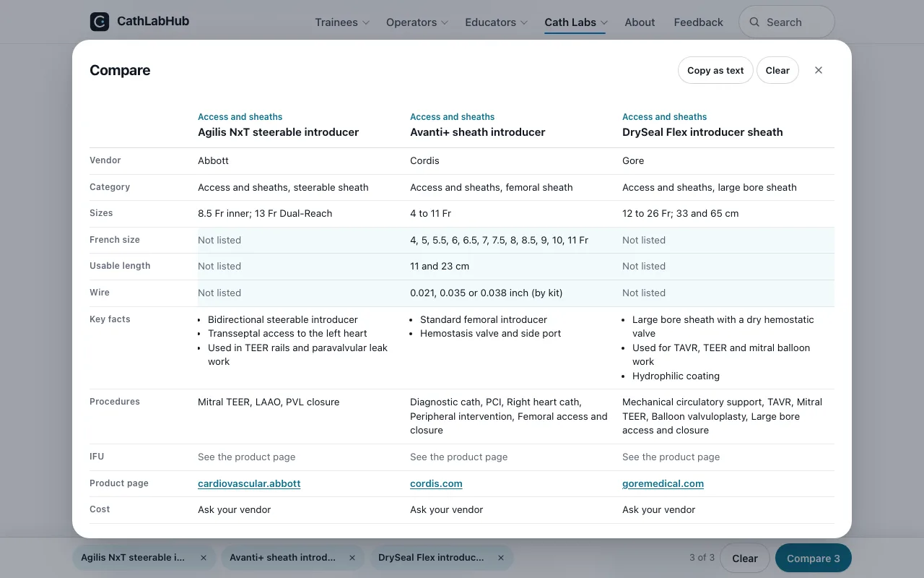This screenshot has height=578, width=924.
Task: Click the '12 to 26 Fr; 33 and 65 cm' cell
Action: pos(680,213)
